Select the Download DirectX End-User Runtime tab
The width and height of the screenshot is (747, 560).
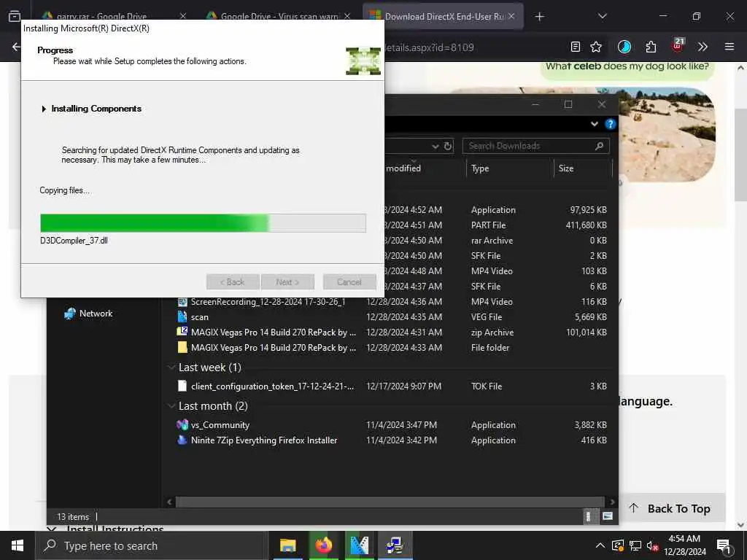click(443, 16)
